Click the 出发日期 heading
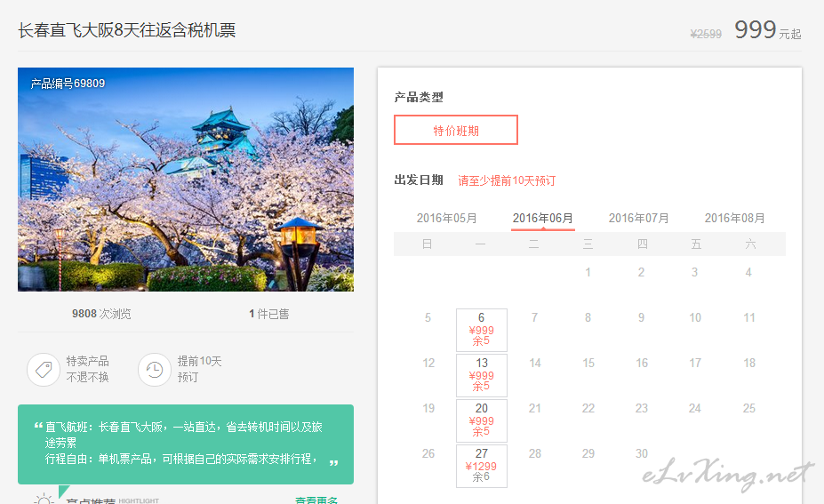Image resolution: width=824 pixels, height=504 pixels. coord(419,180)
